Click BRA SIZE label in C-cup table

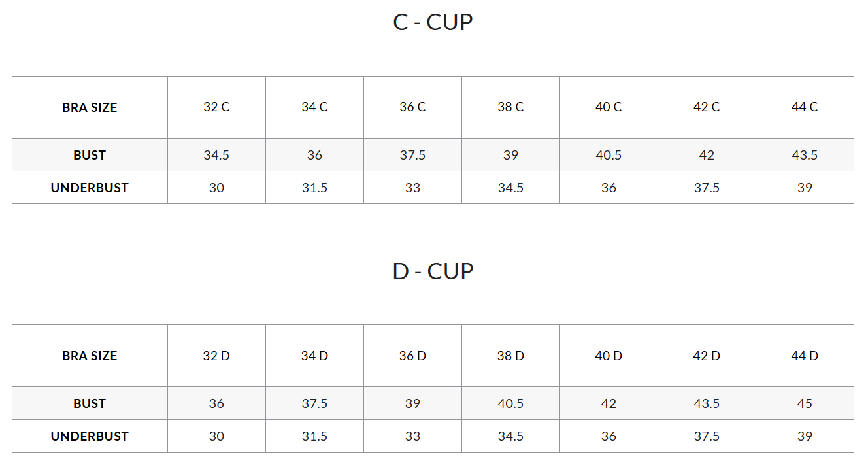click(90, 107)
